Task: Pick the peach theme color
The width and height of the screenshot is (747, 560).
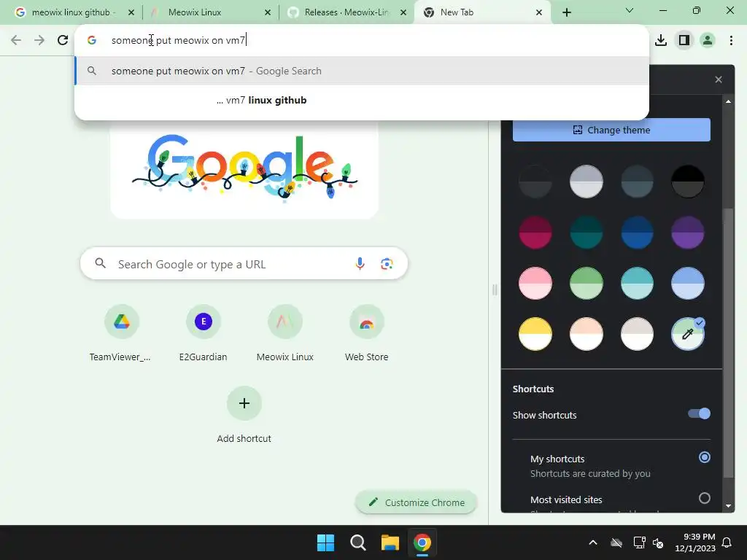Action: tap(586, 334)
